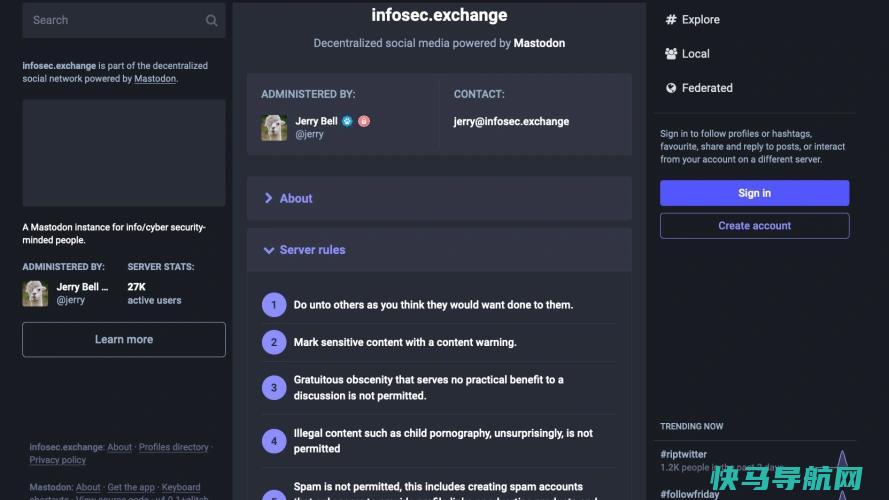Click rule number 3 circle badge
Screen dimensions: 889x500
pyautogui.click(x=274, y=388)
